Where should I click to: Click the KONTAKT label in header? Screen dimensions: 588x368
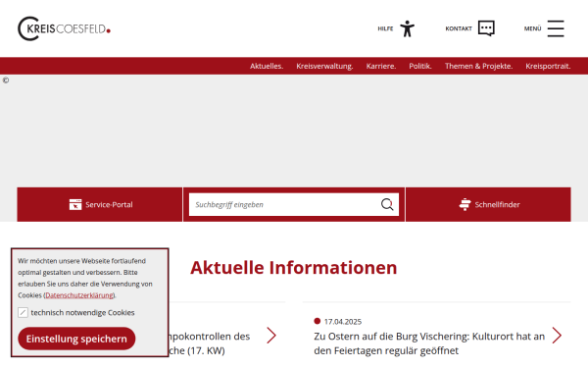459,28
